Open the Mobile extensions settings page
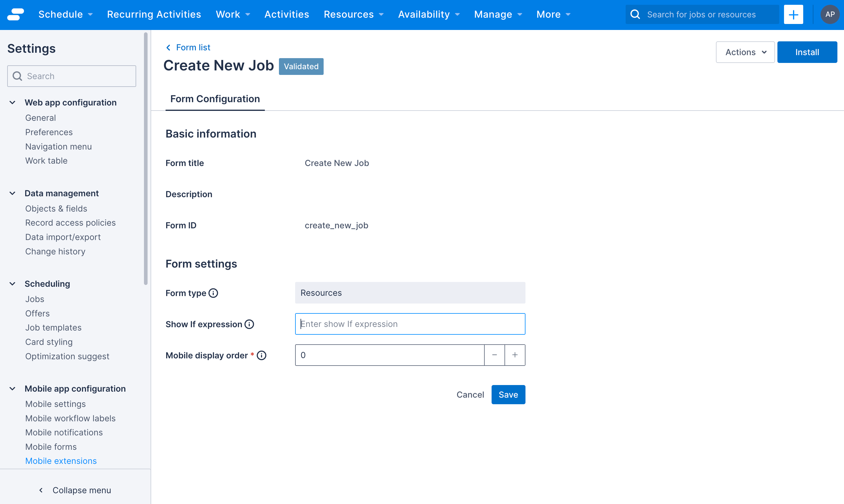This screenshot has width=844, height=504. (61, 461)
